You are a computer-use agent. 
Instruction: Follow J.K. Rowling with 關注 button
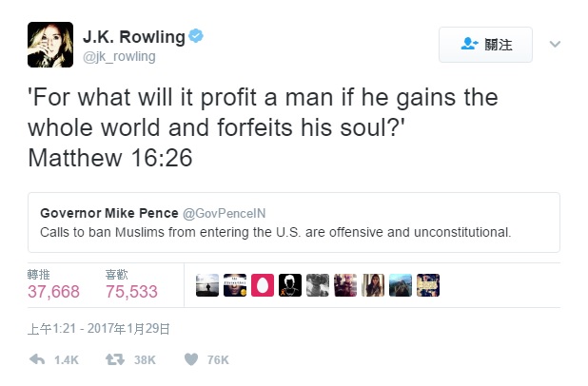pyautogui.click(x=485, y=45)
